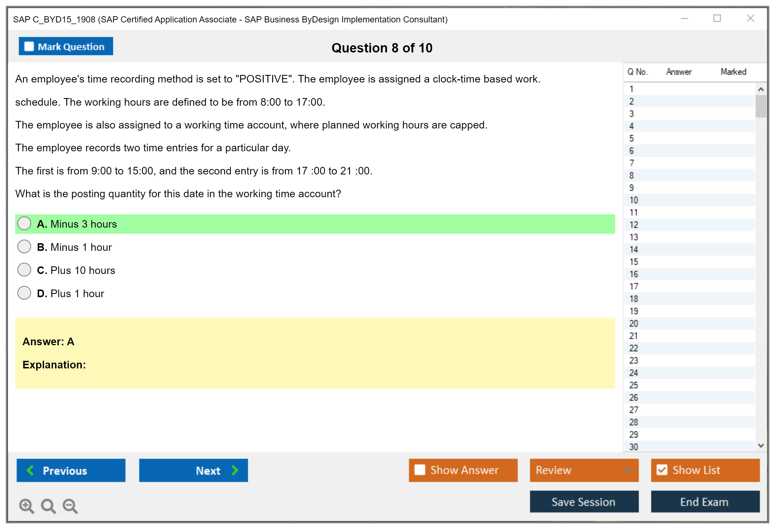Tick the Mark Question checkbox
This screenshot has width=778, height=532.
coord(29,46)
